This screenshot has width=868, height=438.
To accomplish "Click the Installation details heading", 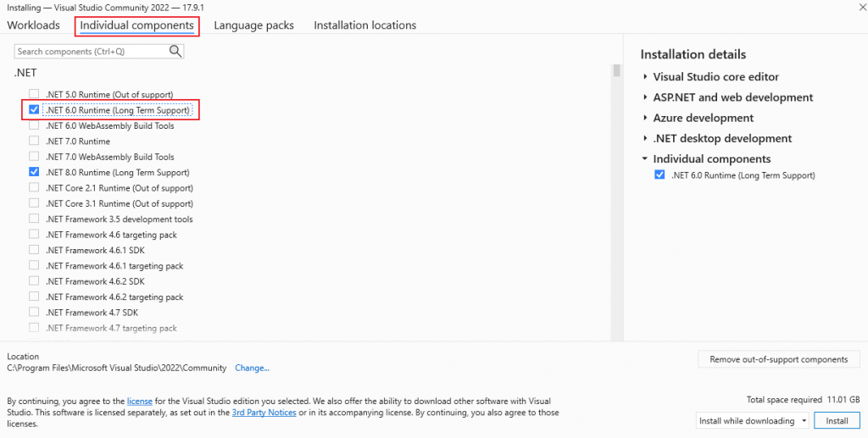I will click(693, 54).
